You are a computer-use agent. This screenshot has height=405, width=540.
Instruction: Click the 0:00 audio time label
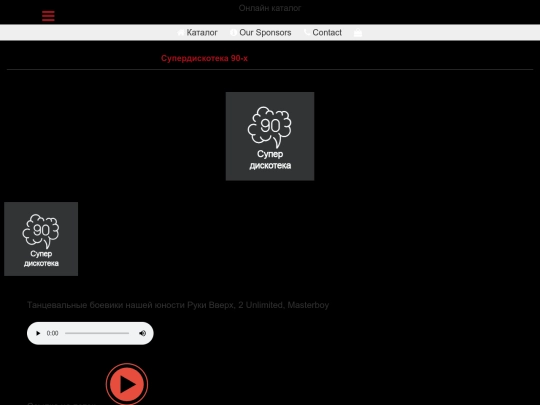[52, 333]
